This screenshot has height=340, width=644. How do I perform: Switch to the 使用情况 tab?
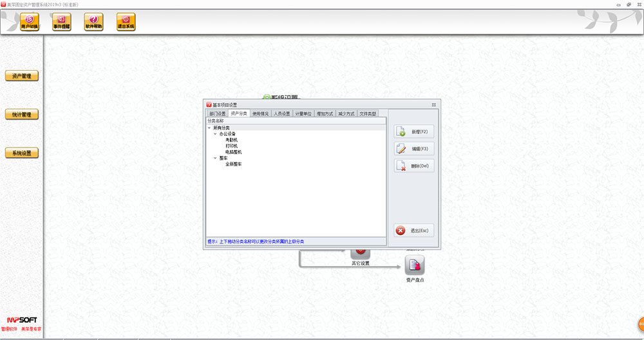260,113
